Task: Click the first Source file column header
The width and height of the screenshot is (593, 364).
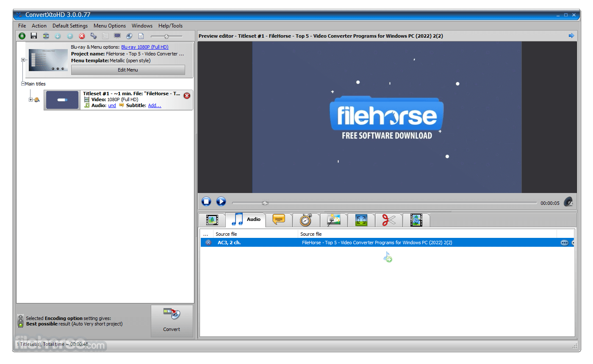Action: coord(255,234)
